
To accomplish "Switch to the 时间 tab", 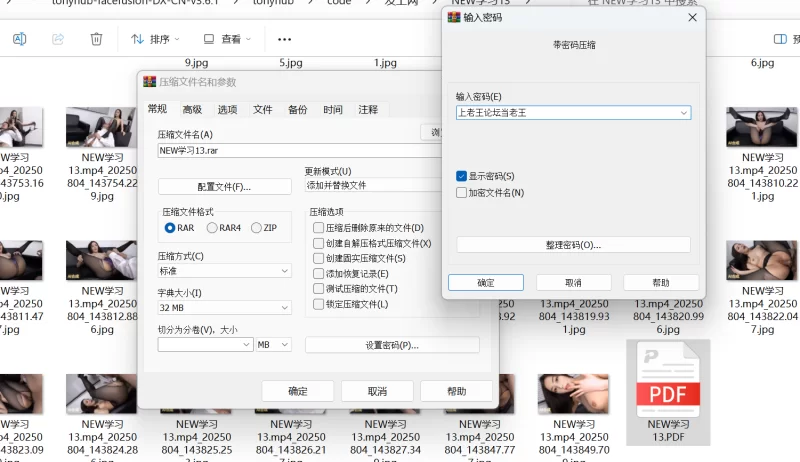I will pyautogui.click(x=333, y=110).
